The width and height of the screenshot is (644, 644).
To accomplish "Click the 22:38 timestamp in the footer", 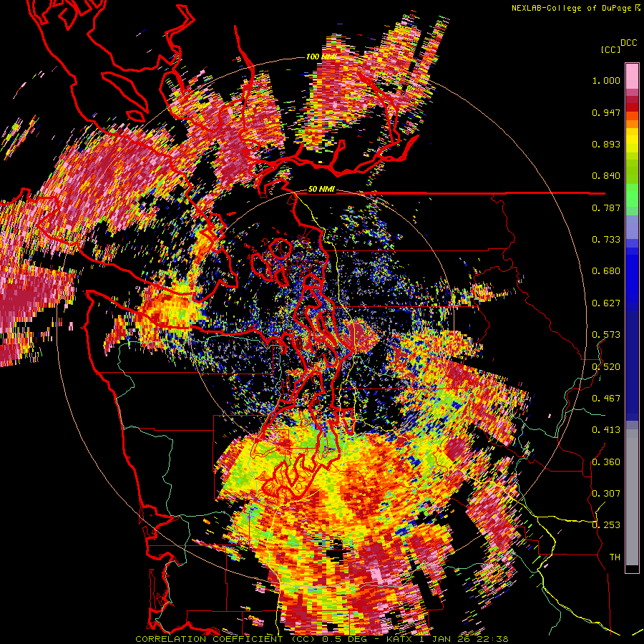I will click(x=494, y=639).
